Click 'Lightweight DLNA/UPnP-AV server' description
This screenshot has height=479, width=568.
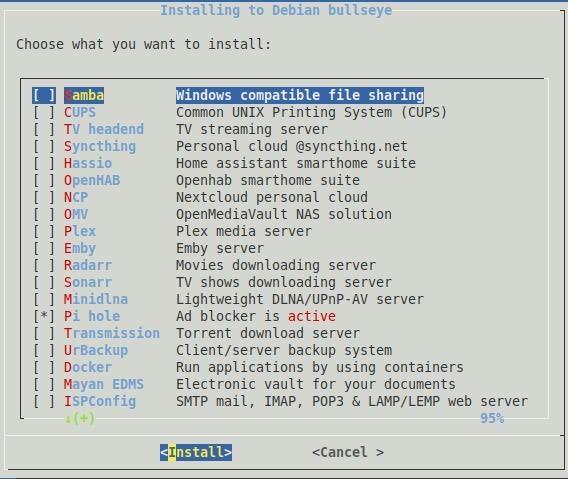pyautogui.click(x=300, y=300)
